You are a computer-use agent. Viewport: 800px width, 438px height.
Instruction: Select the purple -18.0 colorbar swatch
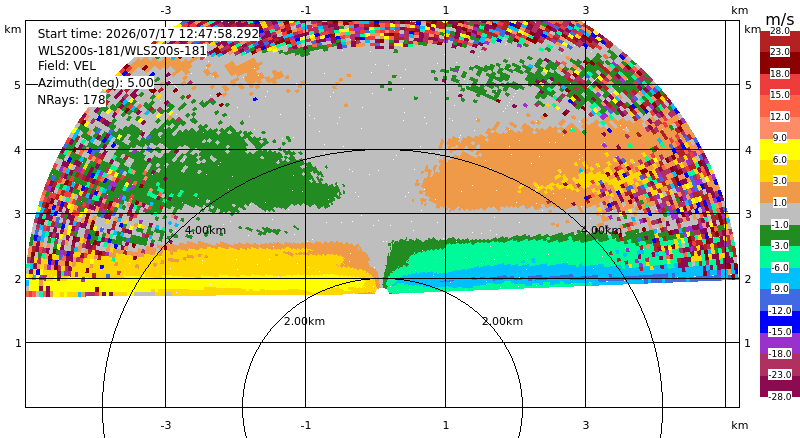(780, 343)
